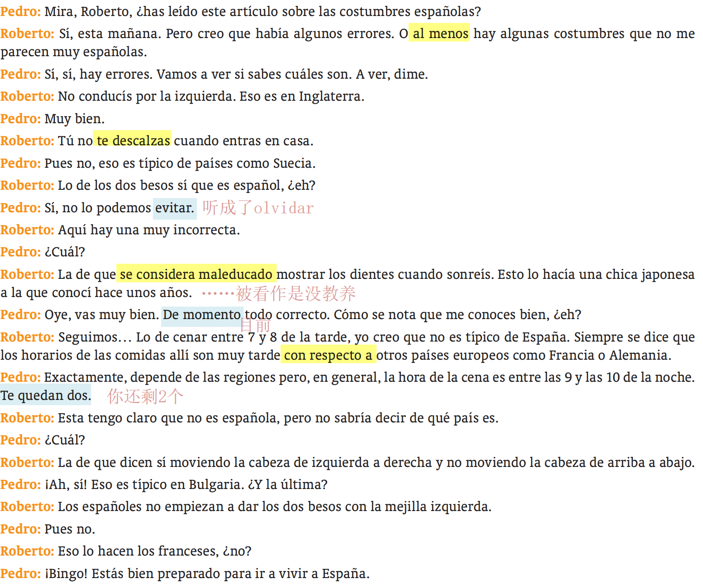The width and height of the screenshot is (703, 588).
Task: Click the blue highlighted "Te quedan dos."
Action: [46, 395]
